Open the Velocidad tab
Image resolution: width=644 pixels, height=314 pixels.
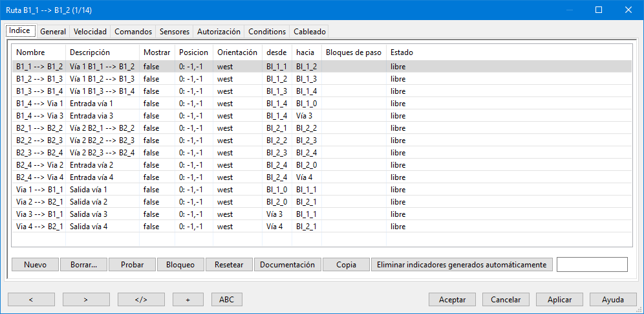[90, 32]
